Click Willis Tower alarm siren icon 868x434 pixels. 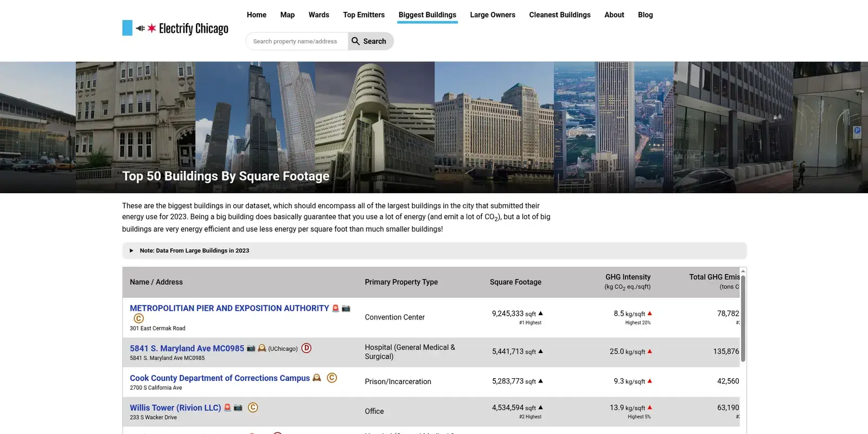[x=227, y=407]
